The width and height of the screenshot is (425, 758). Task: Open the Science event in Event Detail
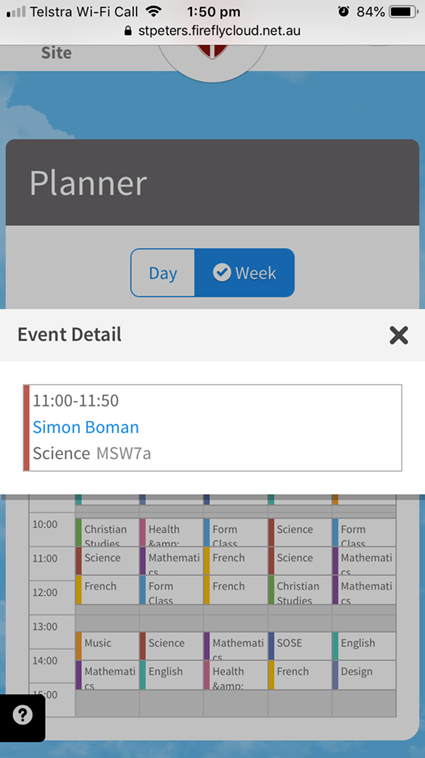click(212, 427)
